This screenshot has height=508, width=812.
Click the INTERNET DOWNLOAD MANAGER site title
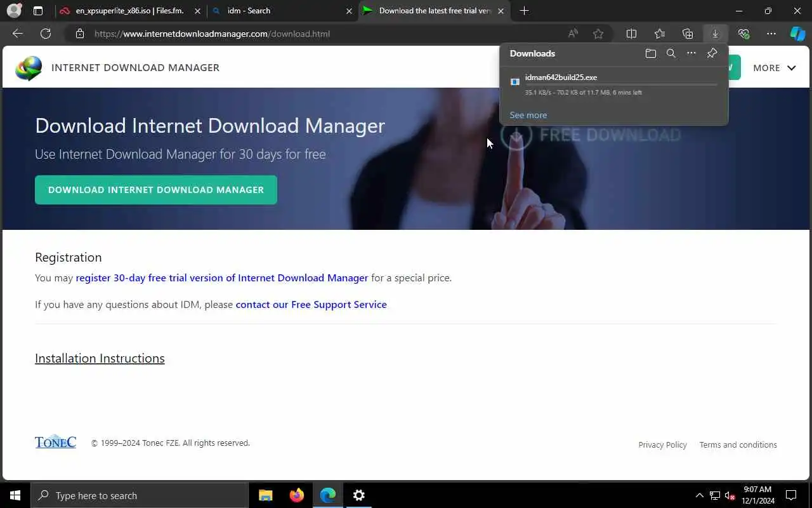[x=135, y=67]
